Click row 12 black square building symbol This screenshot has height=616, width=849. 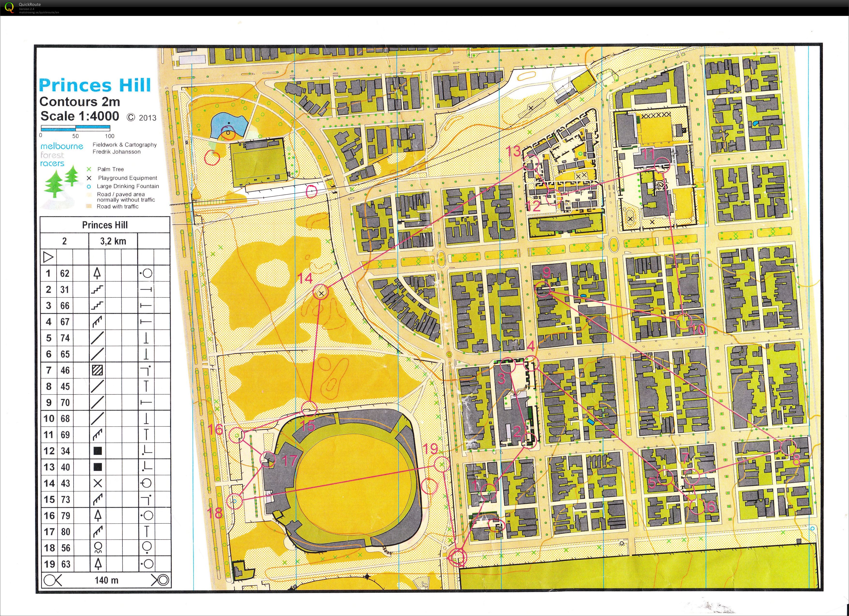97,451
